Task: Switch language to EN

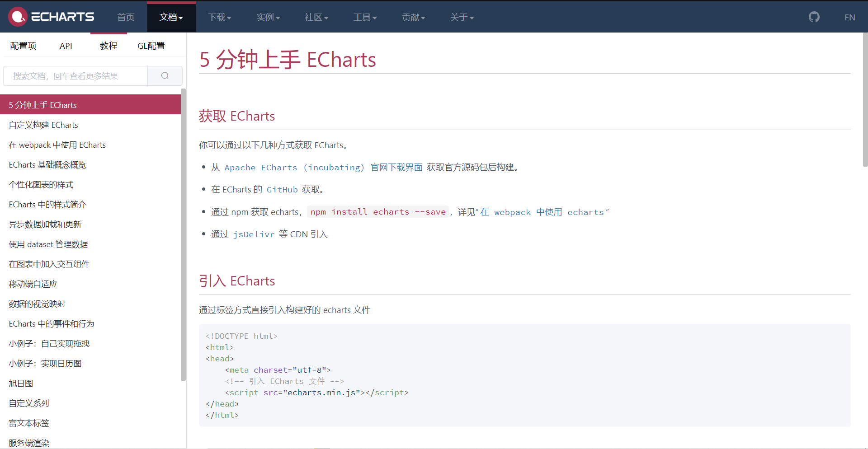Action: pyautogui.click(x=849, y=17)
